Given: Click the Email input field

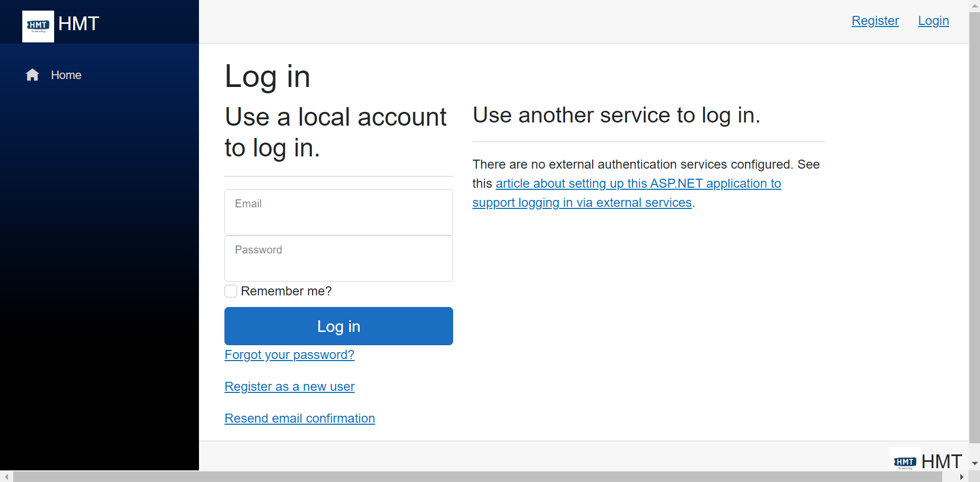Looking at the screenshot, I should pyautogui.click(x=339, y=212).
